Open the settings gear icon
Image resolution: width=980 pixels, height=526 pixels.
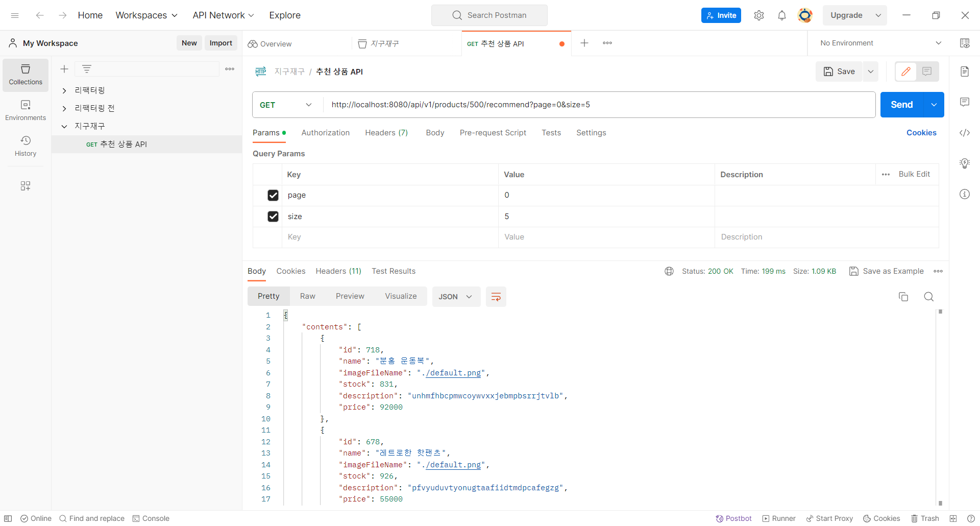tap(759, 15)
